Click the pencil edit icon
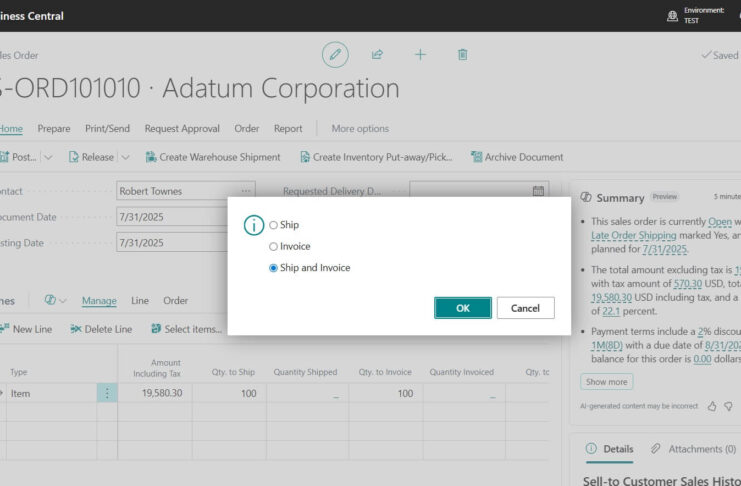This screenshot has height=486, width=741. pos(335,55)
